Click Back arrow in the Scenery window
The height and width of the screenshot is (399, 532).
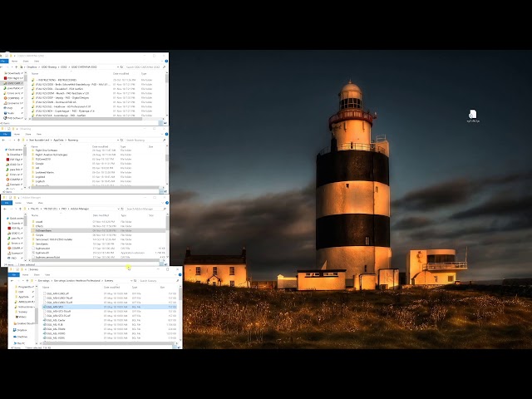tap(12, 281)
